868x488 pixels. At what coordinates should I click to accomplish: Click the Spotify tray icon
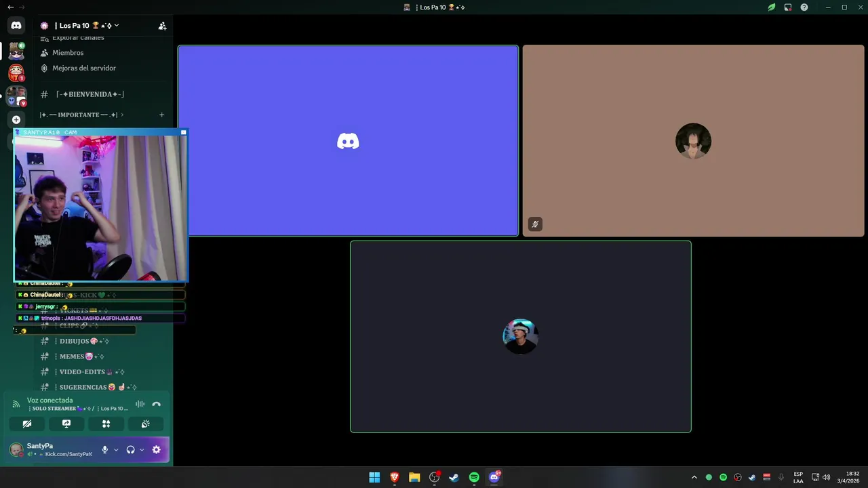724,477
